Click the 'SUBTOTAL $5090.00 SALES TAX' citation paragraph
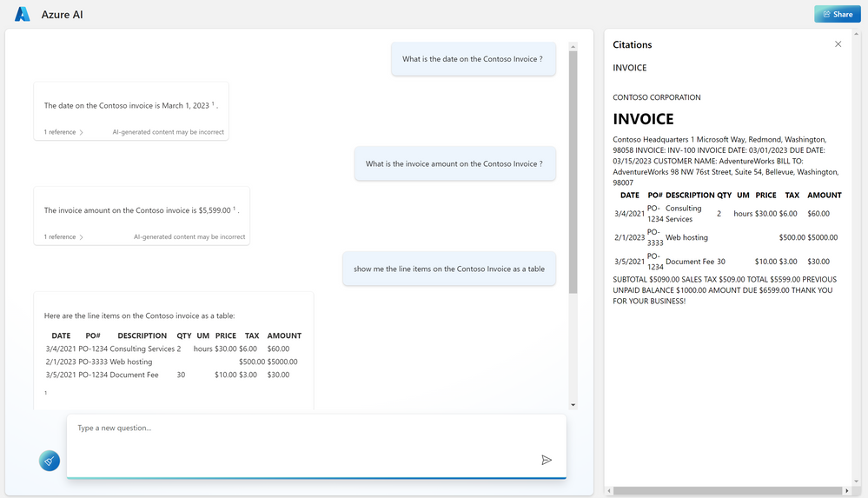868x498 pixels. pyautogui.click(x=725, y=289)
